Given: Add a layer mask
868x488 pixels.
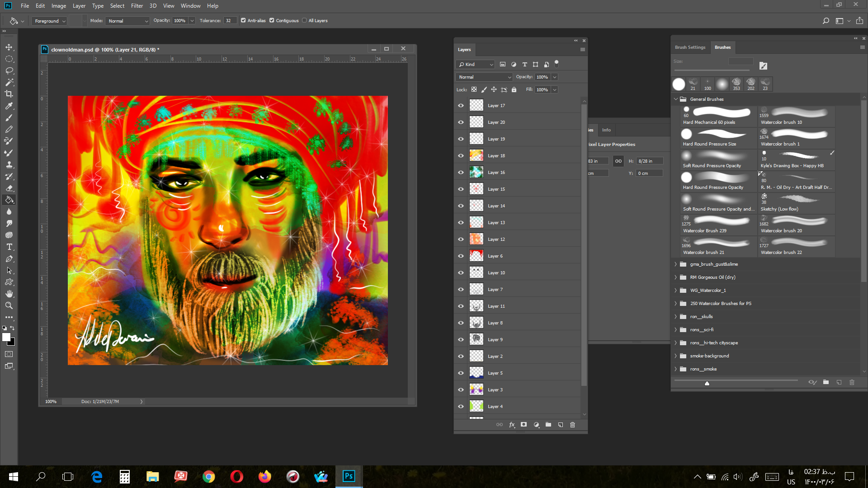Looking at the screenshot, I should coord(524,425).
